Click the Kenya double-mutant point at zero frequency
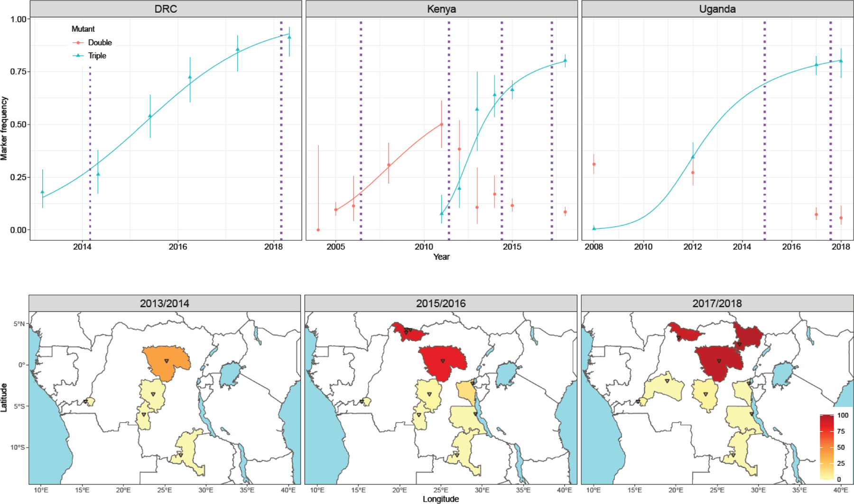 tap(318, 230)
